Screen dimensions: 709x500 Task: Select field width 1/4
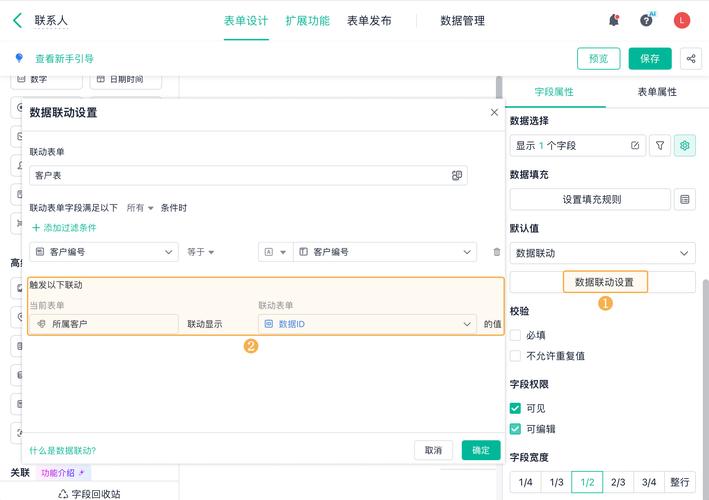point(525,482)
